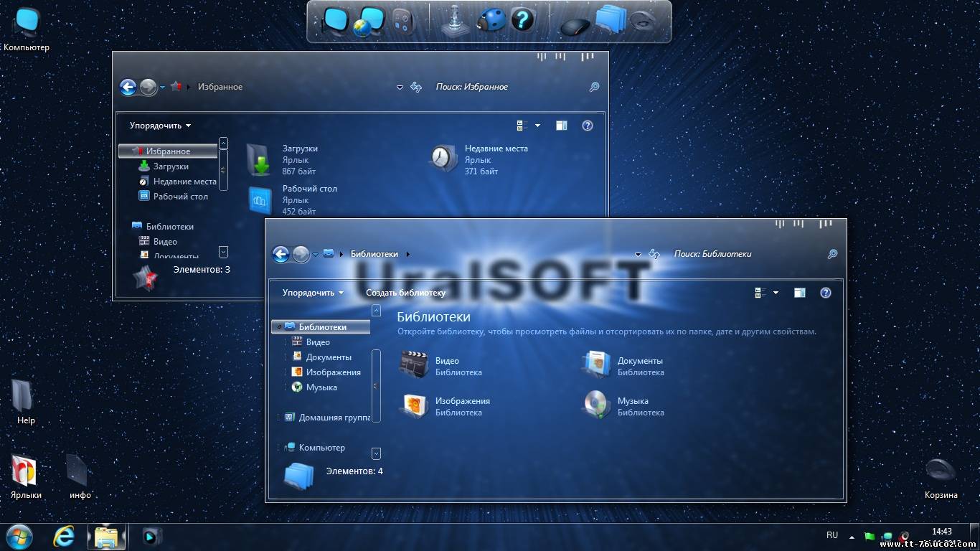This screenshot has height=551, width=980.
Task: Select Изображения in the navigation tree
Action: click(333, 372)
